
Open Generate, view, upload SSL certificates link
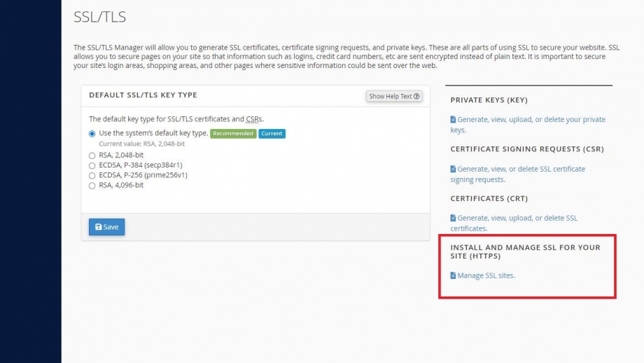coord(514,223)
